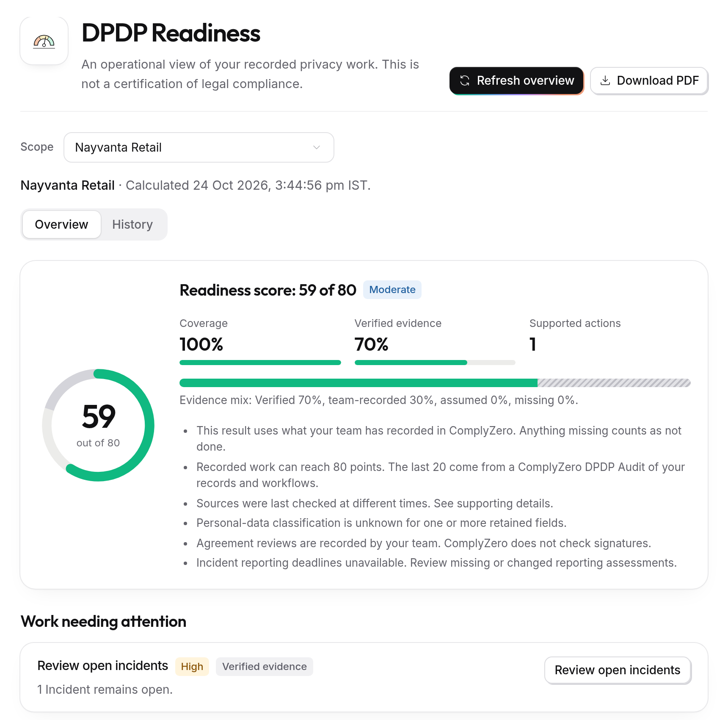Click the Verified evidence 70% progress bar
This screenshot has height=720, width=728.
point(435,363)
